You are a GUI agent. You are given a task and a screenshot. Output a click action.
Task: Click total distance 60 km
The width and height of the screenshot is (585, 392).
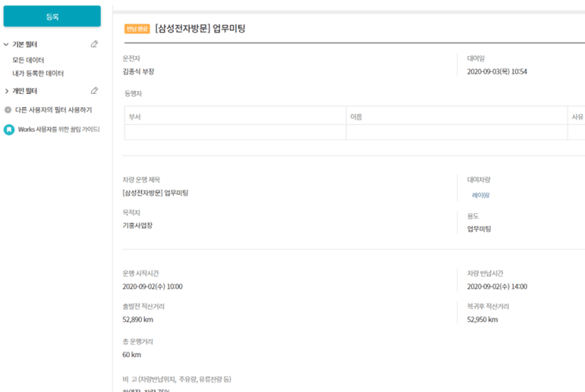(x=132, y=354)
